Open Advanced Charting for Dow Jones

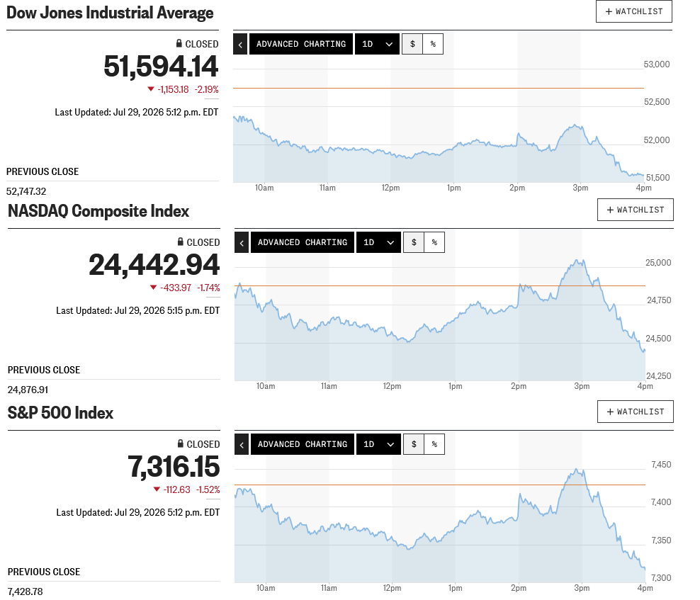pos(301,44)
